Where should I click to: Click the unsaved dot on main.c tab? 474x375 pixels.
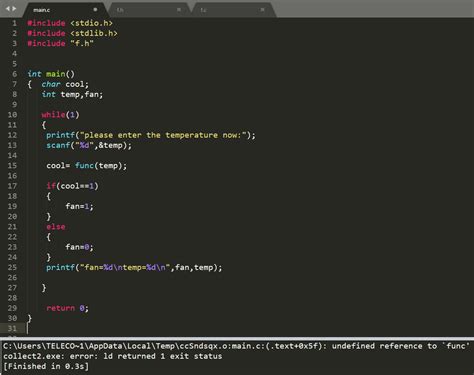(95, 10)
